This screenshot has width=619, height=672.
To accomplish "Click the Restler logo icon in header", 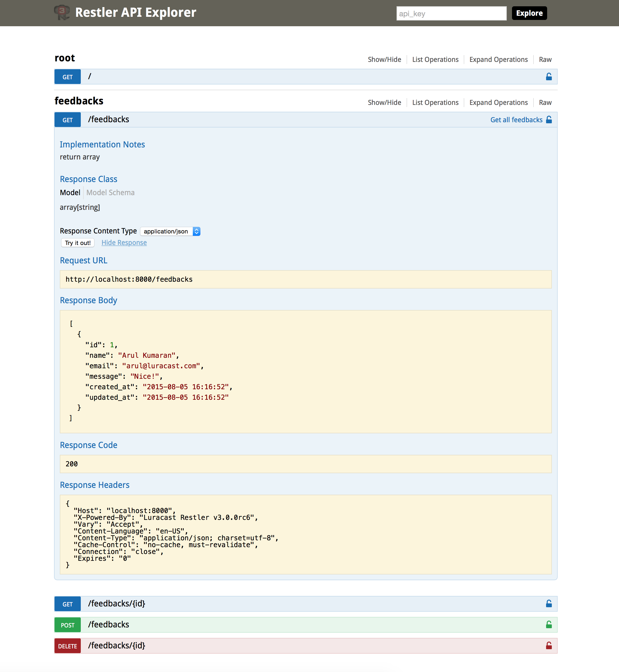I will click(x=62, y=13).
